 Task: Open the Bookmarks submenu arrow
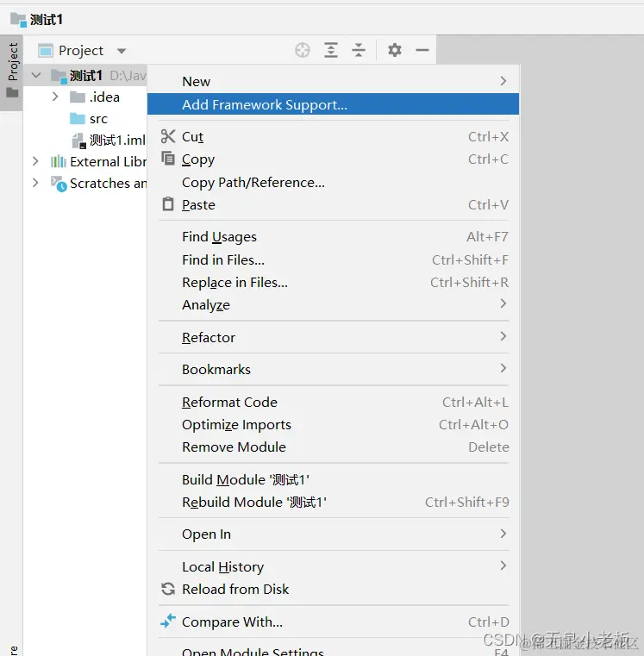pos(503,368)
